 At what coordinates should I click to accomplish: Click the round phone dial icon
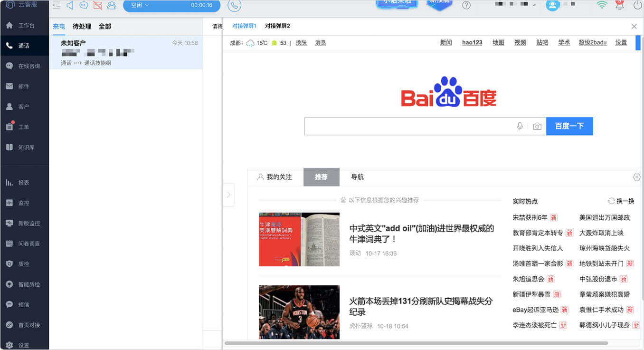(x=234, y=5)
